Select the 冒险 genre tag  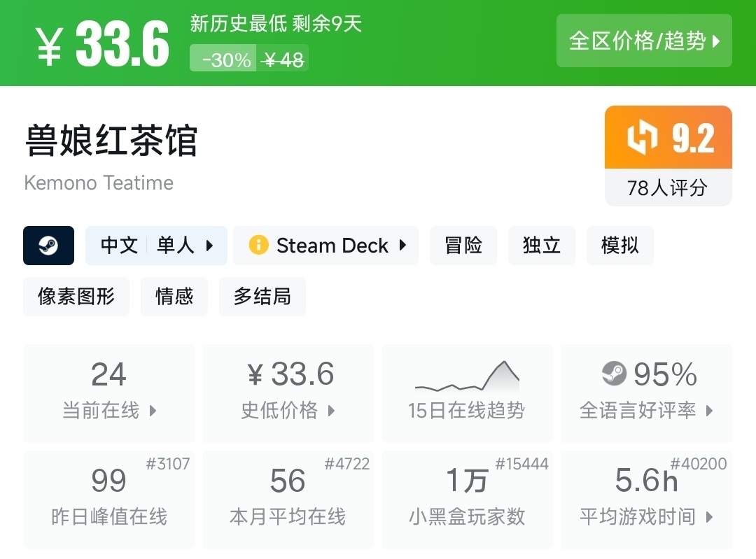coord(463,246)
